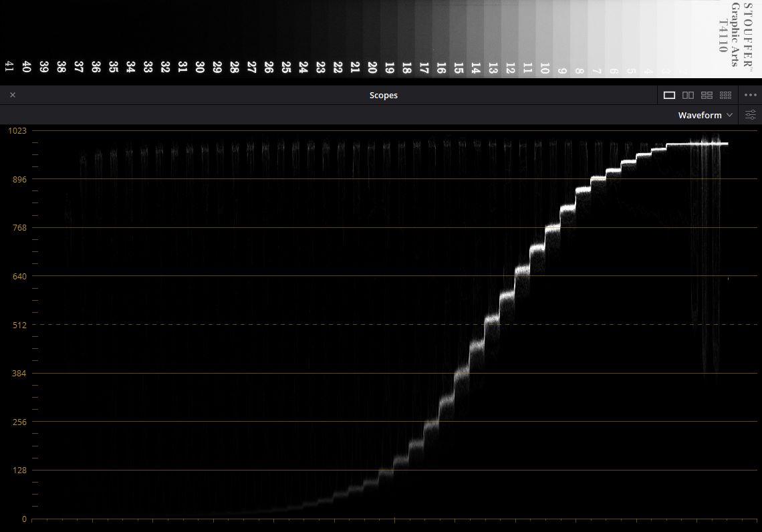Viewport: 762px width, 532px height.
Task: Click the 896 scale label
Action: pos(19,179)
